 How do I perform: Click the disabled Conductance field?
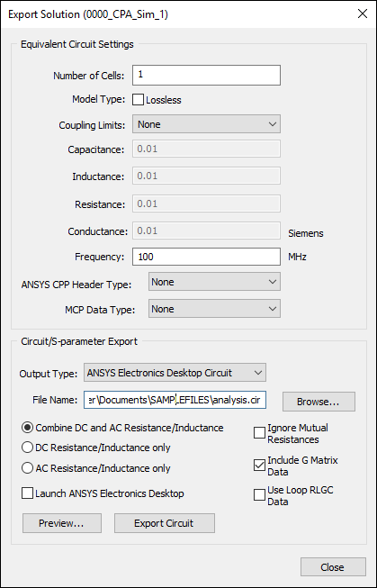tap(206, 231)
